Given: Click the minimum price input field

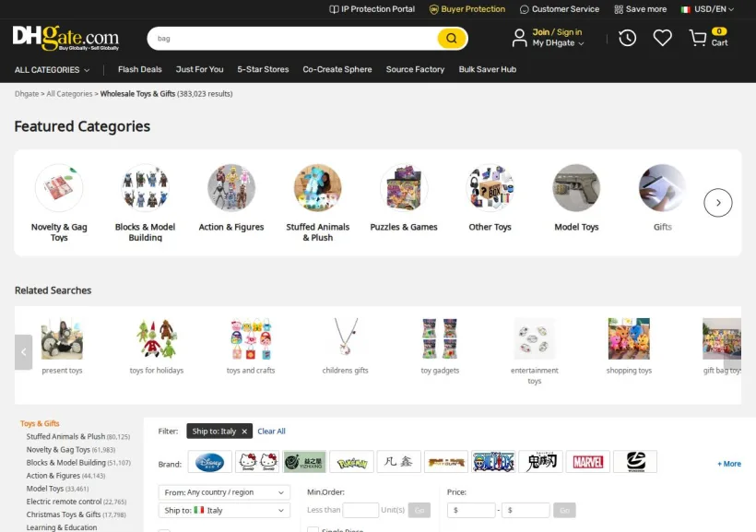Looking at the screenshot, I should (x=471, y=510).
